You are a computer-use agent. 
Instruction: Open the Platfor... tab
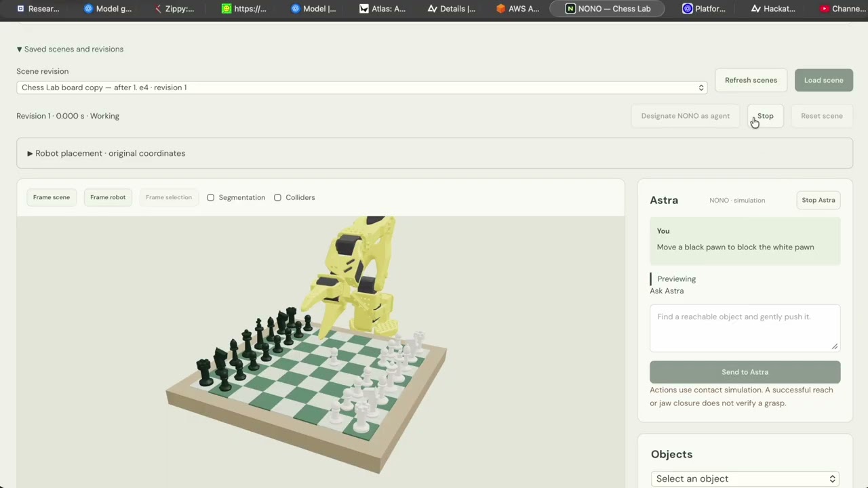[704, 9]
